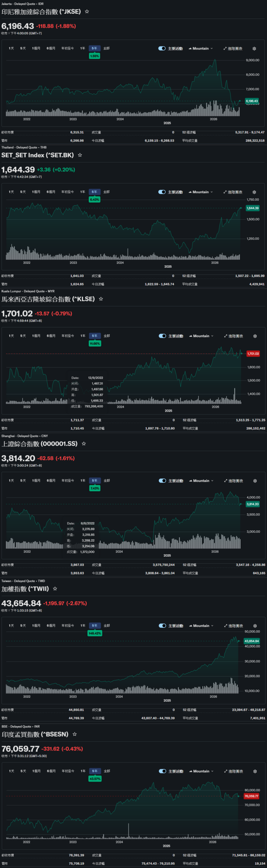The height and width of the screenshot is (868, 267).
Task: Open chart settings gear for BSESN
Action: [x=255, y=771]
